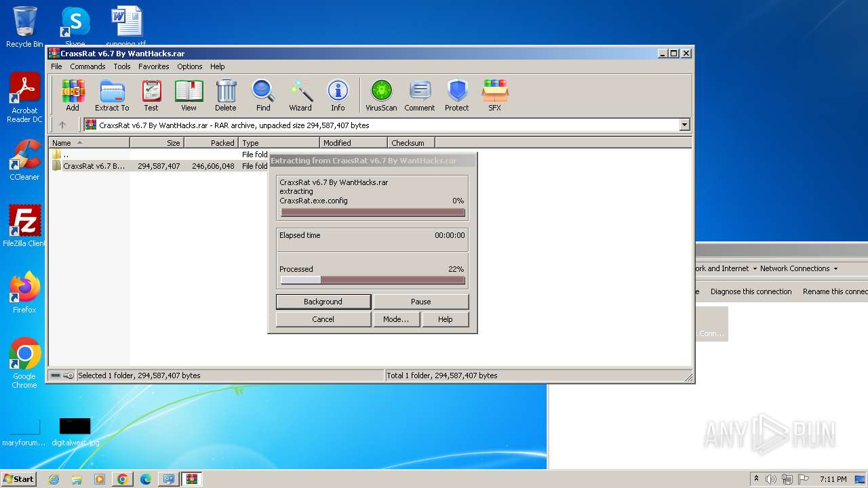Pause the extraction
The width and height of the screenshot is (868, 488).
click(420, 302)
